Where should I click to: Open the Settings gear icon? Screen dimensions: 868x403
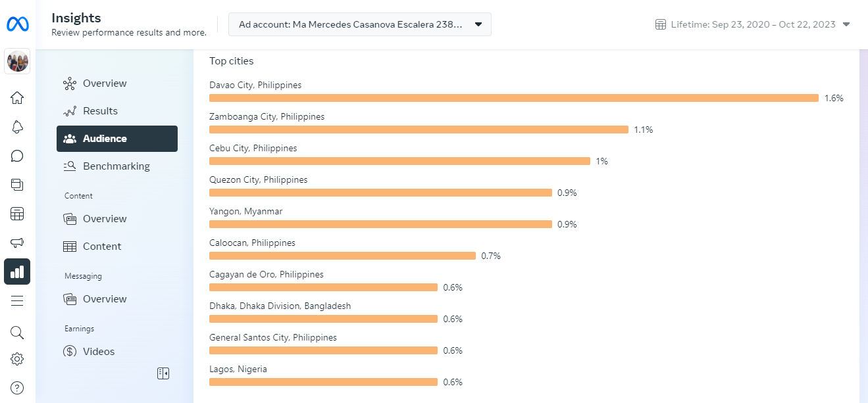pyautogui.click(x=17, y=359)
